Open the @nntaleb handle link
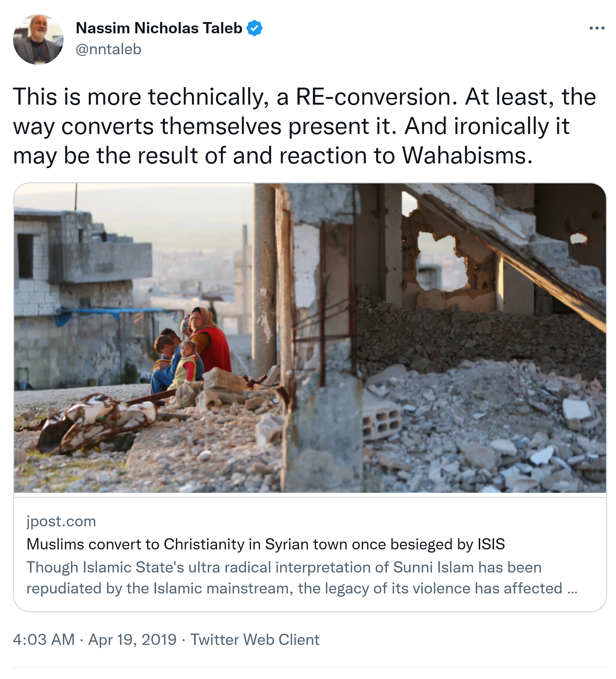The image size is (616, 679). tap(109, 50)
